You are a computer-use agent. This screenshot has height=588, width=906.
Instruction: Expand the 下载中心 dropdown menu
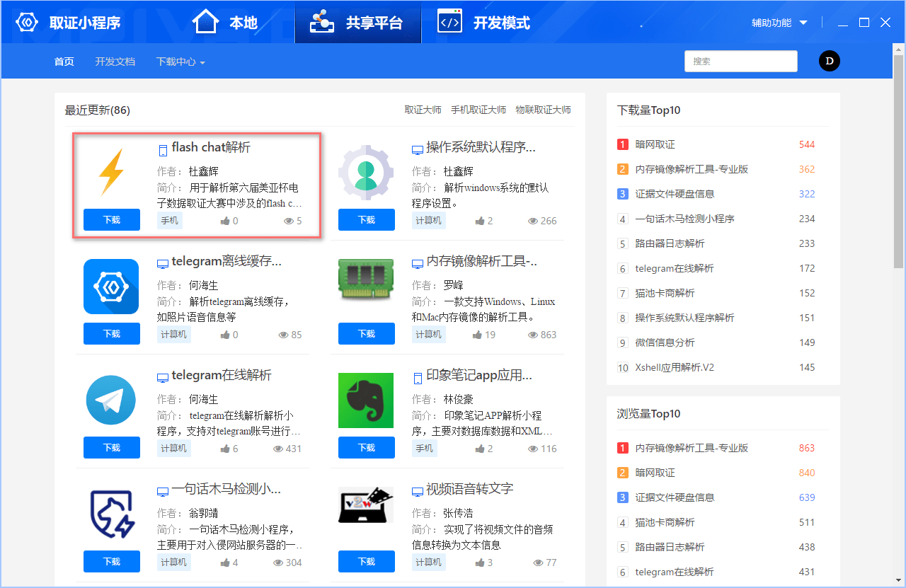pyautogui.click(x=180, y=62)
